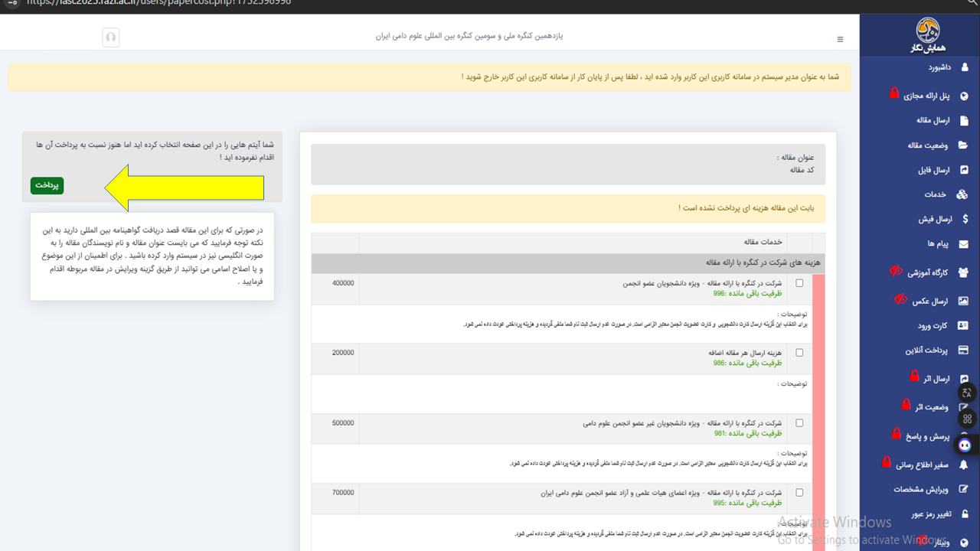Screen dimensions: 980x551
Task: Go to ارسال مقاله in sidebar
Action: (933, 120)
